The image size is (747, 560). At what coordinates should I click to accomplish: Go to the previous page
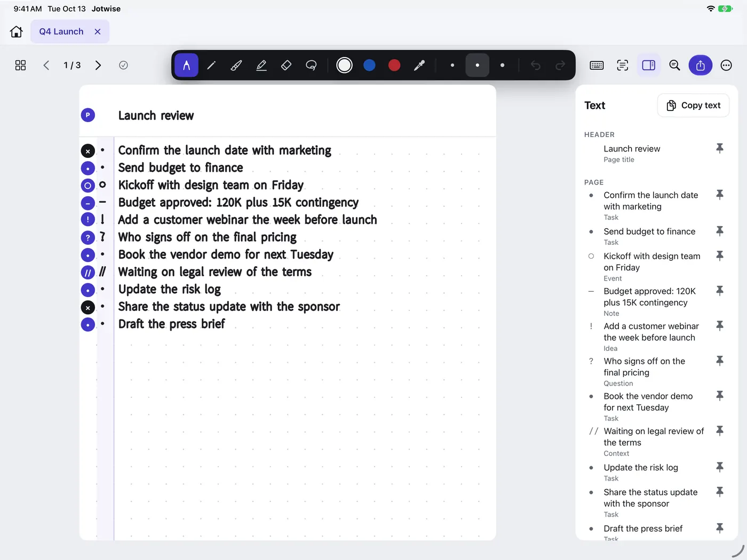pyautogui.click(x=46, y=65)
